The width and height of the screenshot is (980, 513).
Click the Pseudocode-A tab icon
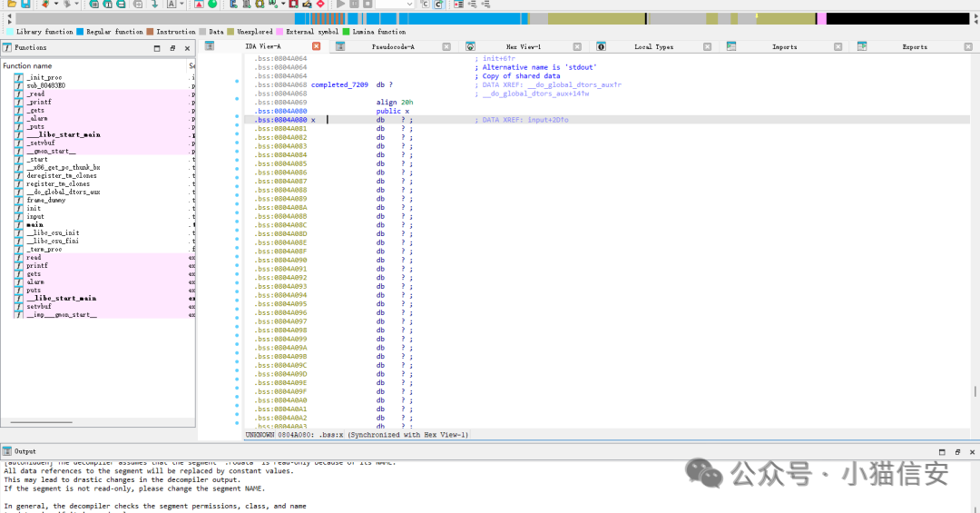click(340, 46)
